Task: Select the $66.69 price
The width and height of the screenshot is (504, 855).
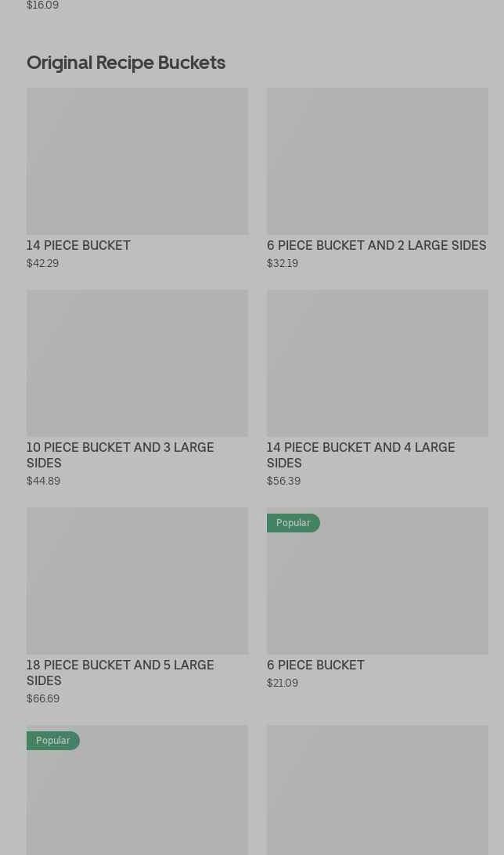Action: (x=43, y=699)
